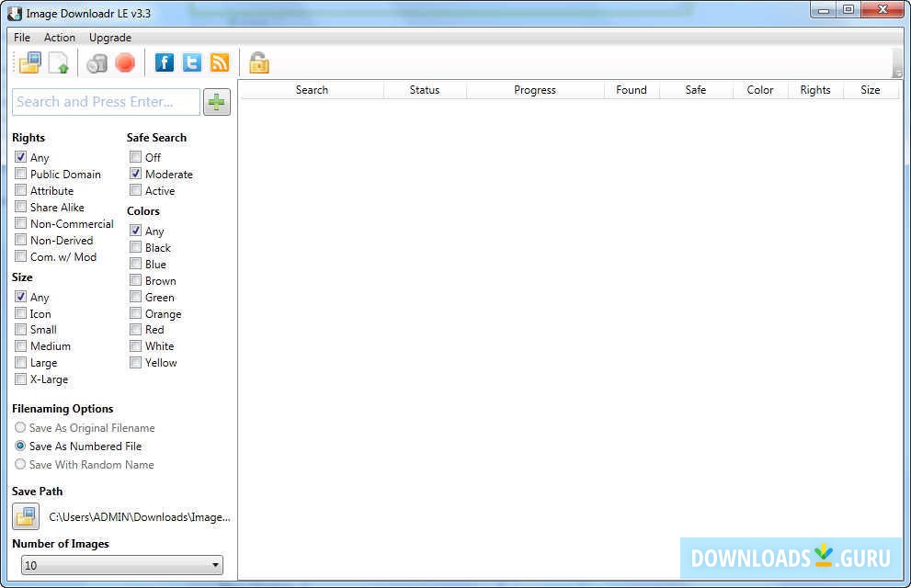Select the Save As Original Filename option
Image resolution: width=911 pixels, height=588 pixels.
(x=19, y=427)
